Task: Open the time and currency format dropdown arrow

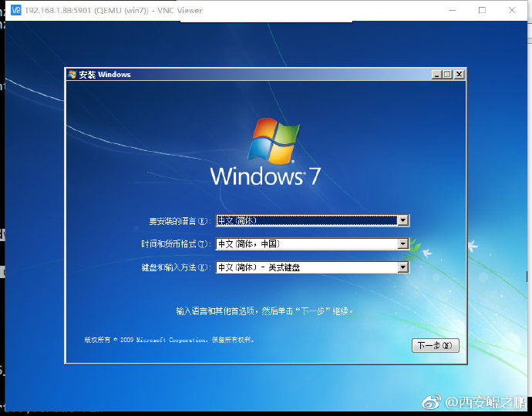Action: pos(402,243)
